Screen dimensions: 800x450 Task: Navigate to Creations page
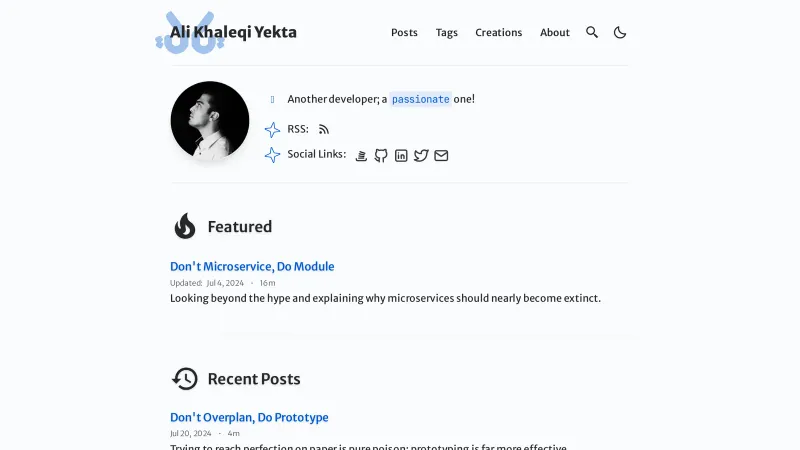tap(498, 32)
